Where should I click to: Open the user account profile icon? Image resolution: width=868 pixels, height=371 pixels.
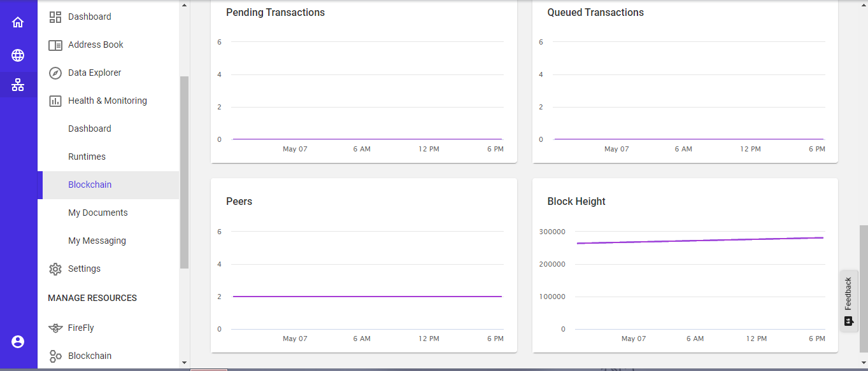[x=18, y=342]
